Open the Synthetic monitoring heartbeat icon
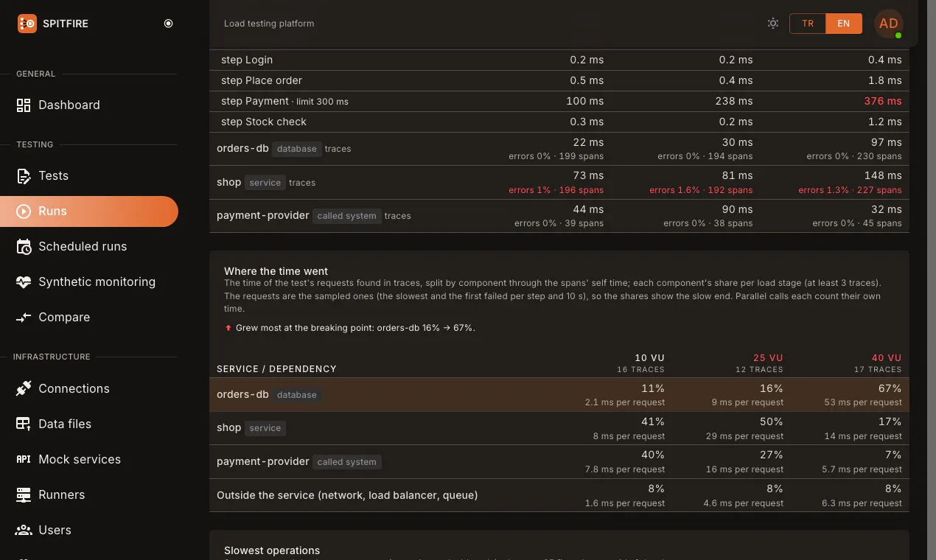The image size is (936, 560). click(24, 282)
